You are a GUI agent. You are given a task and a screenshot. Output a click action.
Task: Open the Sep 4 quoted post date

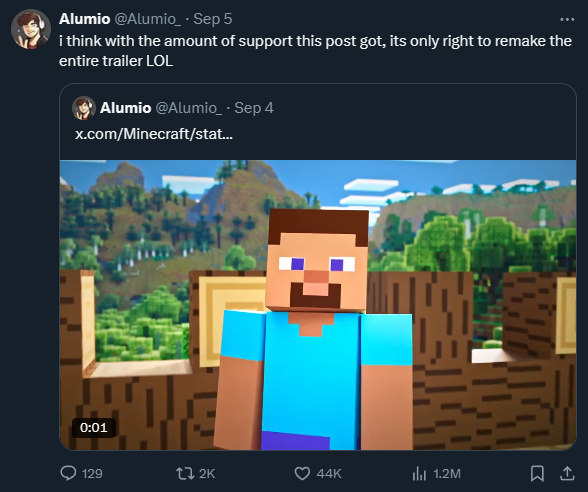tap(254, 108)
